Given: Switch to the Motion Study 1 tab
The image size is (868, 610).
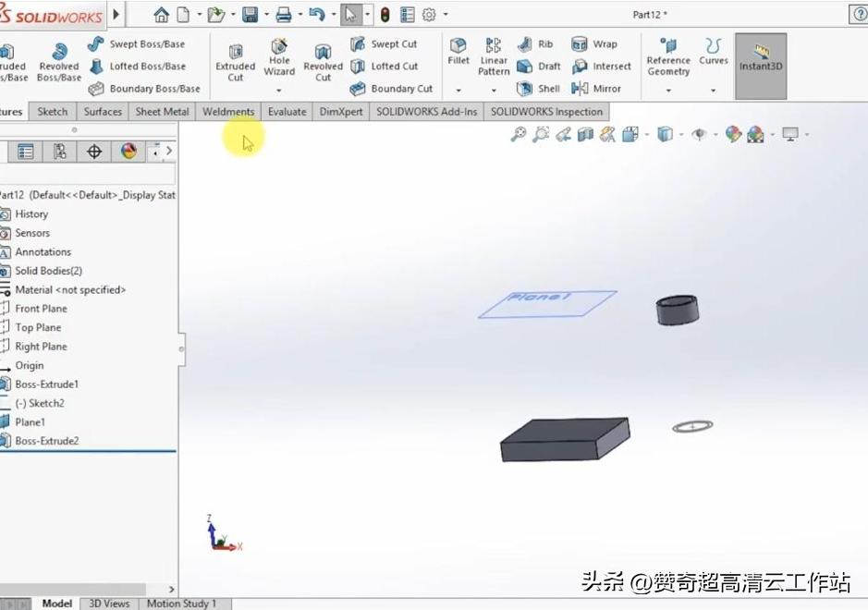Looking at the screenshot, I should click(184, 603).
